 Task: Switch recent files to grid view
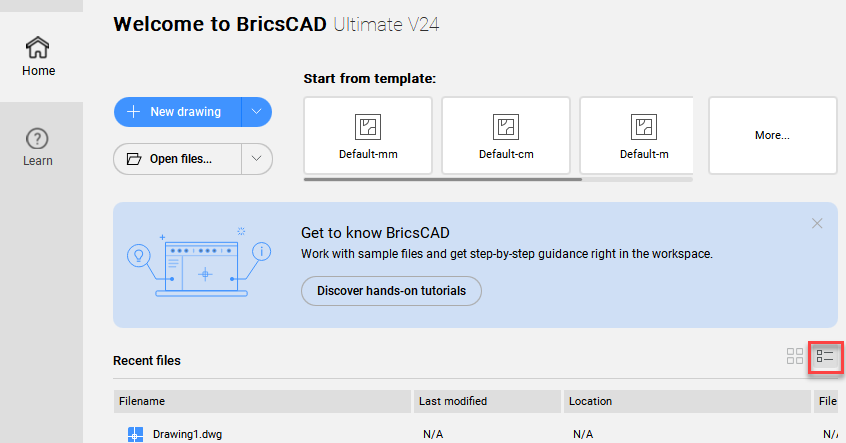pos(795,356)
